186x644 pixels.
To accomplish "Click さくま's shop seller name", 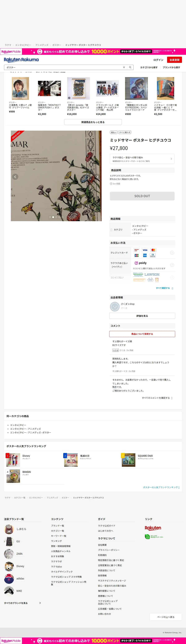I will [128, 304].
